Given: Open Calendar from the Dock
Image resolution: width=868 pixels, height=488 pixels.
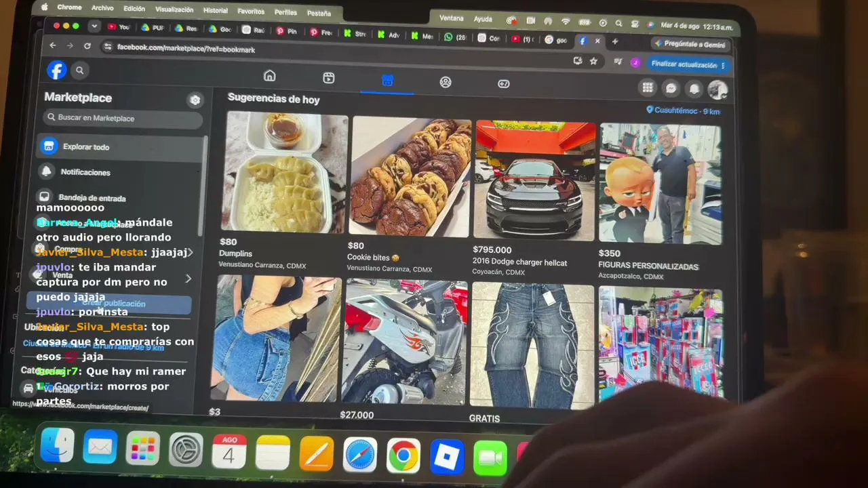Looking at the screenshot, I should 229,452.
